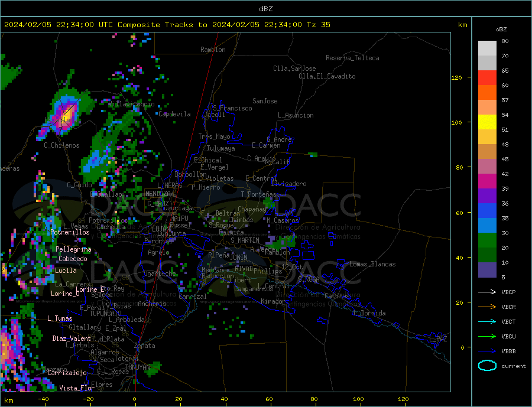Click the Pellegrina station label
Viewport: 532px width, 407px height.
(x=73, y=249)
